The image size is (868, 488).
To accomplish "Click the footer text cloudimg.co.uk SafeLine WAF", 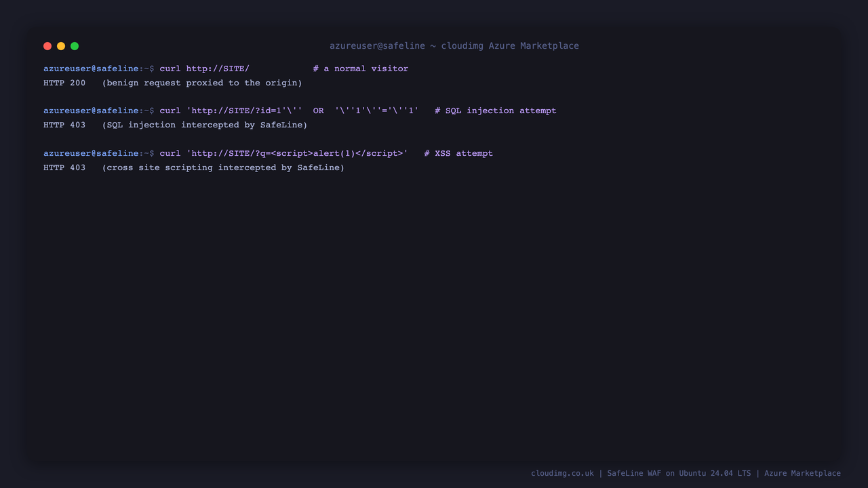I will (x=686, y=473).
